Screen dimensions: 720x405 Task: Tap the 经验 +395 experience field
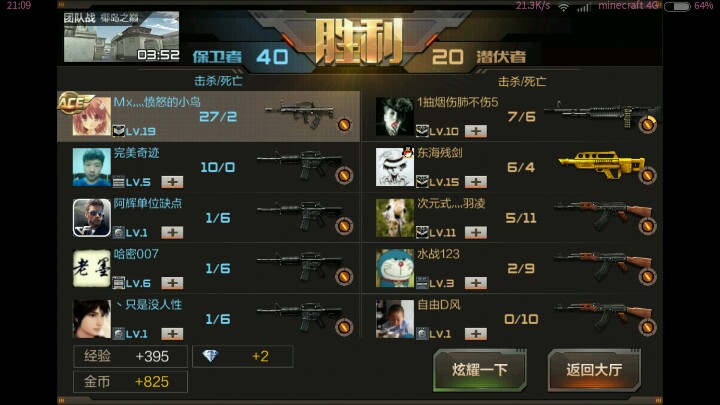point(130,356)
